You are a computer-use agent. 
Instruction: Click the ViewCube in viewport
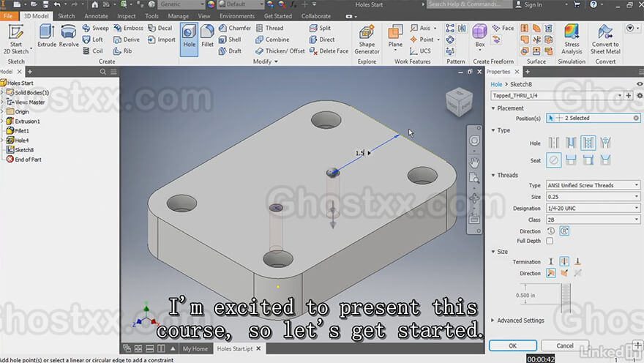pyautogui.click(x=459, y=102)
